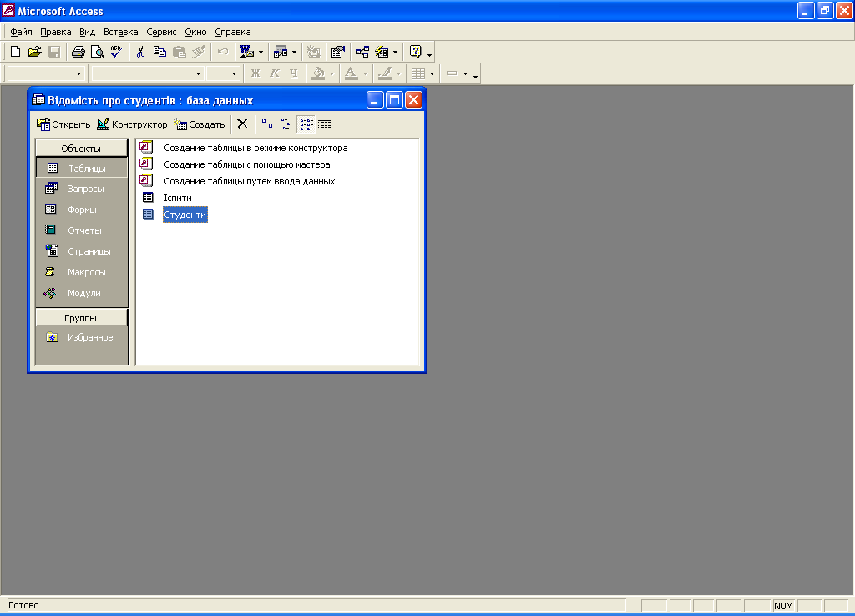Image resolution: width=855 pixels, height=616 pixels.
Task: Click the Открыть button
Action: [x=63, y=124]
